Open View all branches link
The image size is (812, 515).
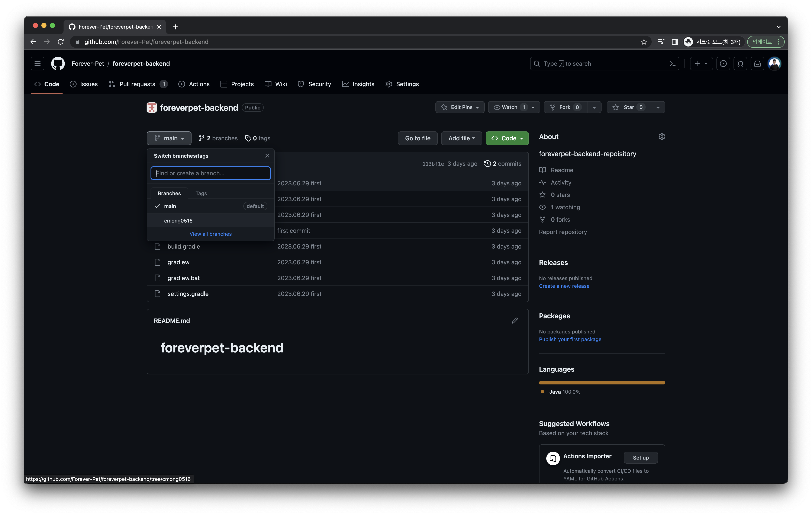(x=210, y=234)
